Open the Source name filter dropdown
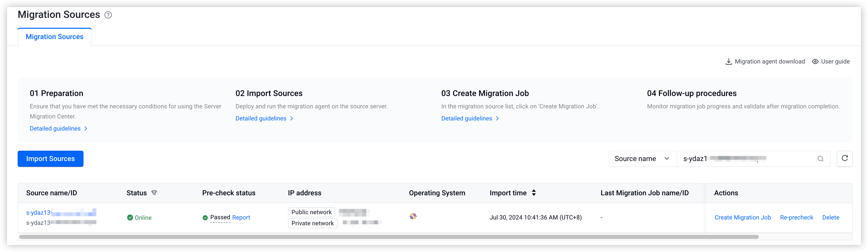Viewport: 868px width, 252px height. 643,159
